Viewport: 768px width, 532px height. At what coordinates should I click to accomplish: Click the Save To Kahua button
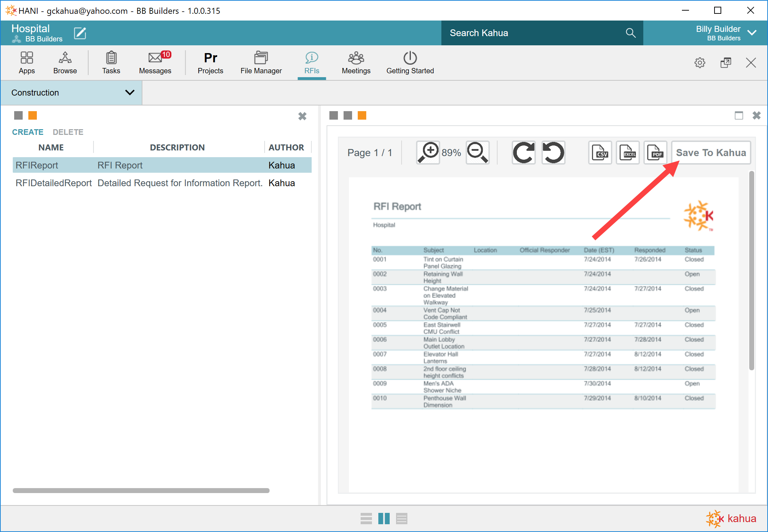(x=711, y=153)
